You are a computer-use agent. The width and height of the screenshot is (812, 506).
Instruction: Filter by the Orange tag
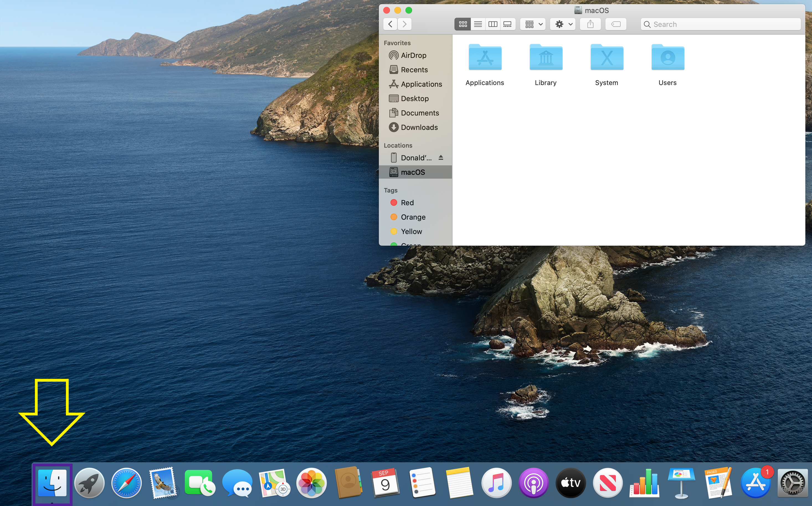point(415,217)
